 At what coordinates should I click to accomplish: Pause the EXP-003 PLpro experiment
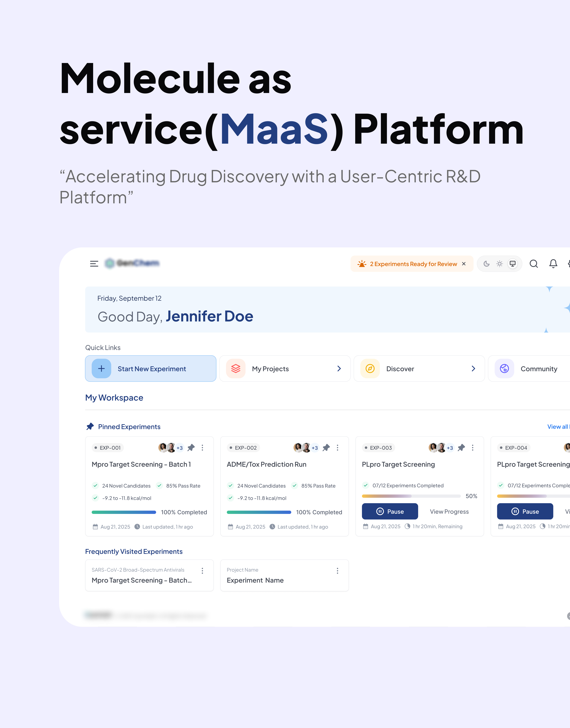(390, 511)
